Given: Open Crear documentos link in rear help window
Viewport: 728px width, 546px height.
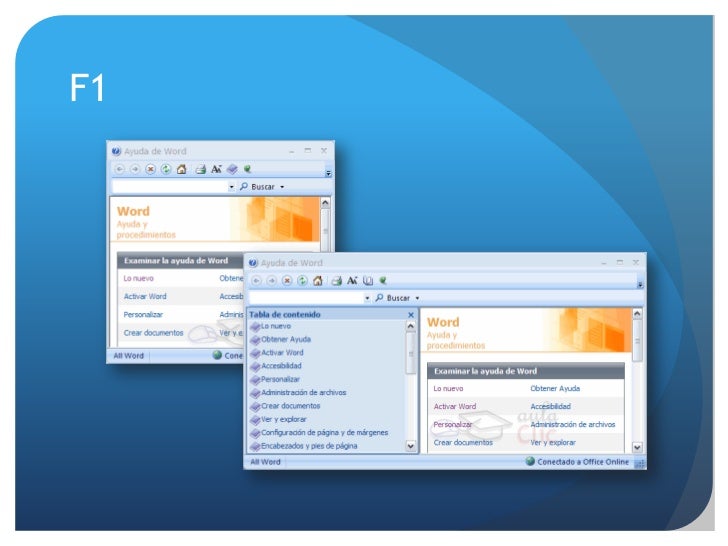Looking at the screenshot, I should [153, 333].
